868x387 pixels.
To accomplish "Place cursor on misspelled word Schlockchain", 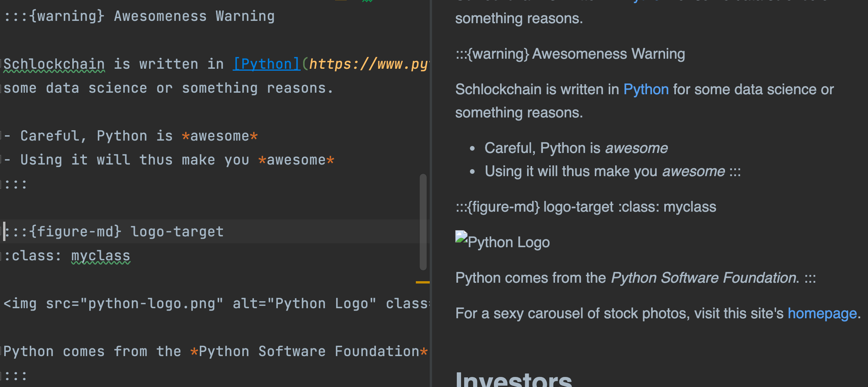I will [x=54, y=64].
